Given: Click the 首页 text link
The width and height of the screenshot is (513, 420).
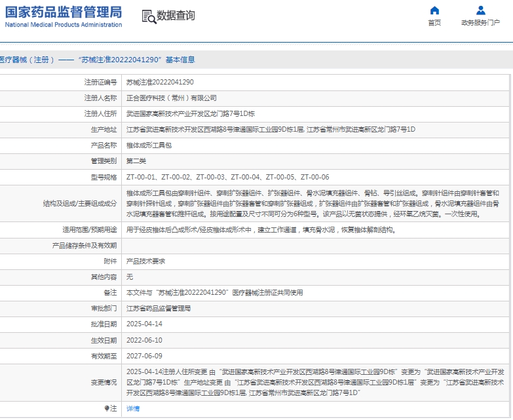Looking at the screenshot, I should (x=434, y=22).
